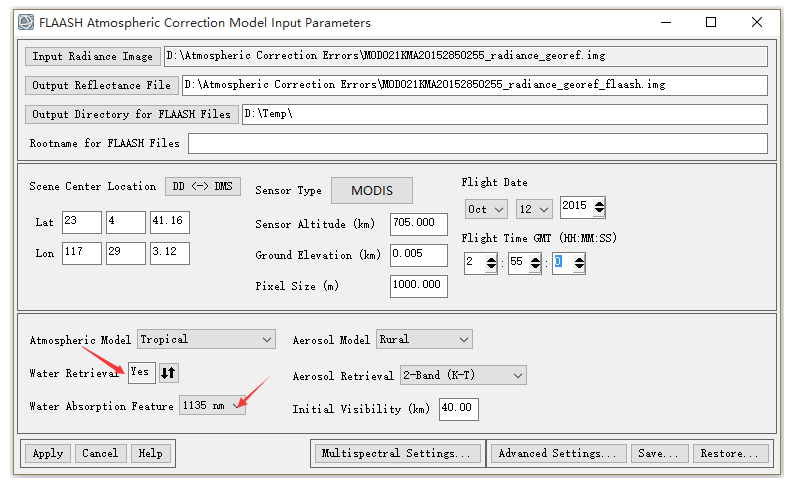Viewport: 799px width, 481px height.
Task: Click the flight minutes field showing 55
Action: (519, 263)
